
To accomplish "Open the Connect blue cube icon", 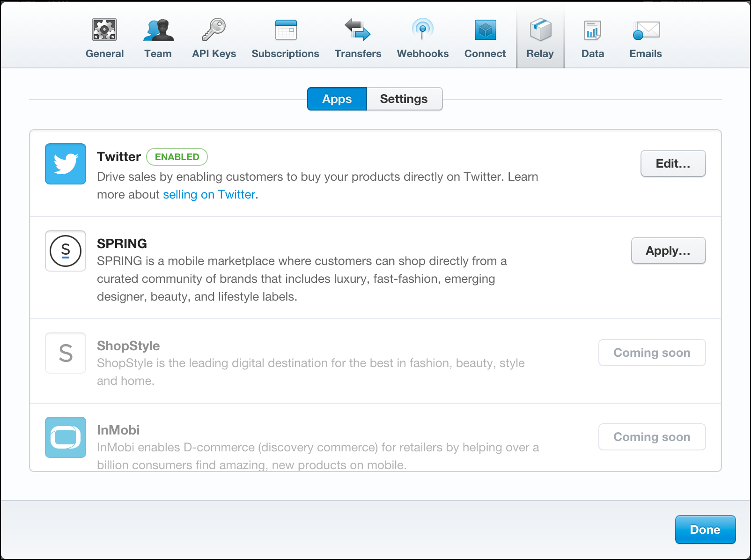I will [485, 30].
